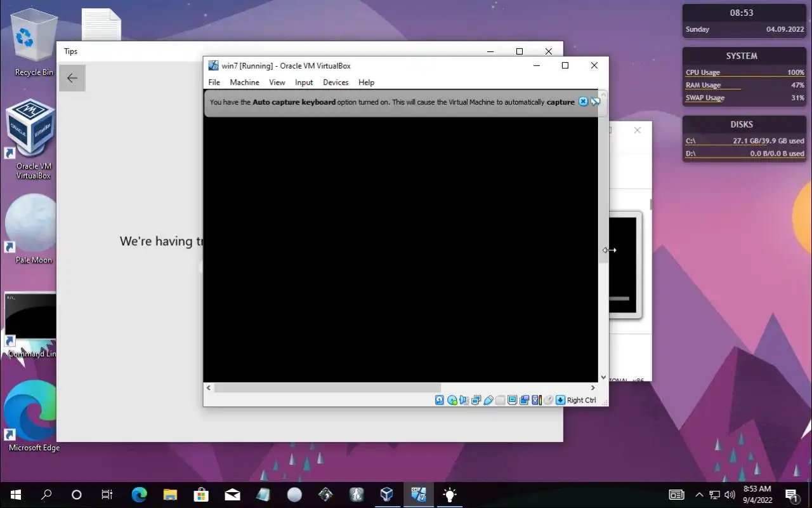Select the Command Line desktop shortcut

pos(30,325)
